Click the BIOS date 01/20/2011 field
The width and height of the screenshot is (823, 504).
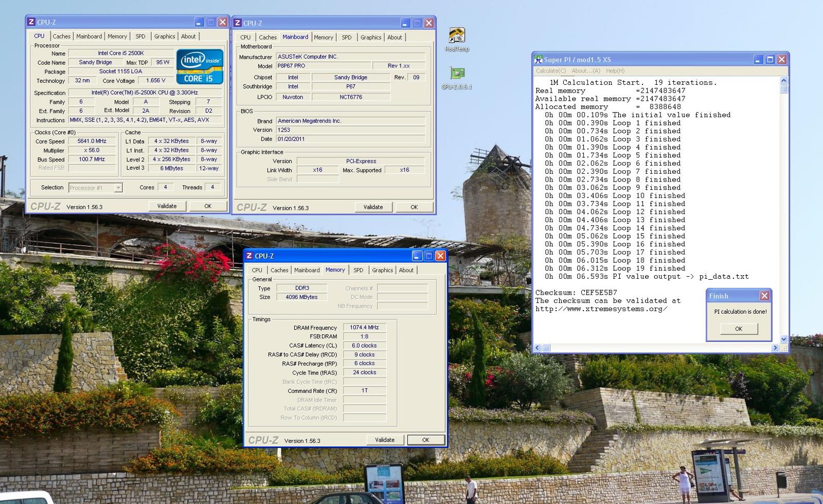point(350,139)
